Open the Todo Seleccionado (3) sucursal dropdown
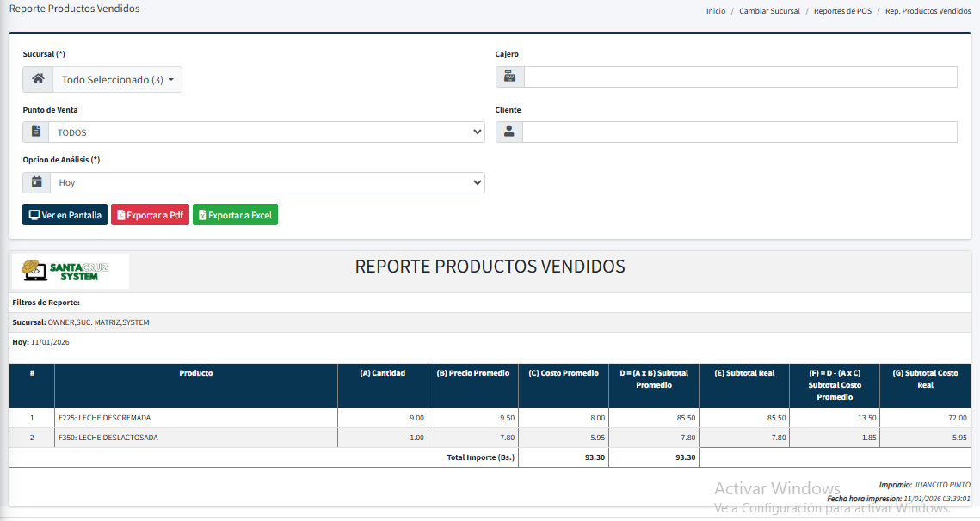This screenshot has width=980, height=521. point(117,80)
